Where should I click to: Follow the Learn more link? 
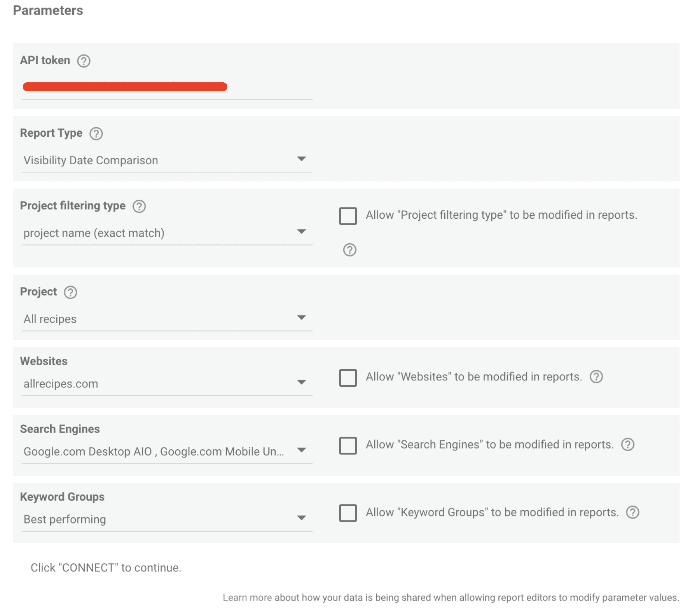pyautogui.click(x=247, y=598)
